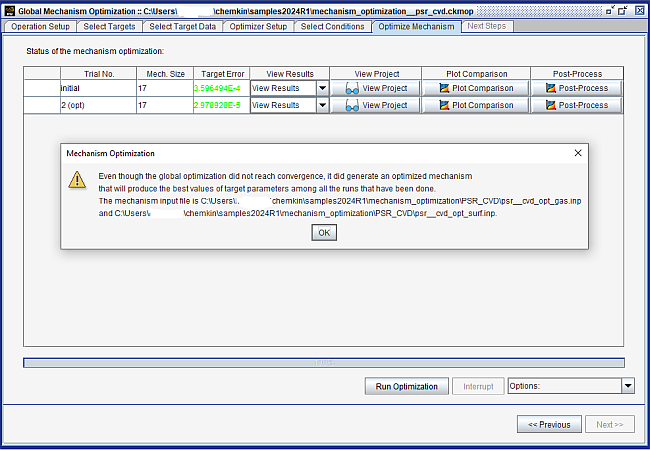Click the Post-Process chart icon in the 2 (opt) row

click(x=551, y=105)
